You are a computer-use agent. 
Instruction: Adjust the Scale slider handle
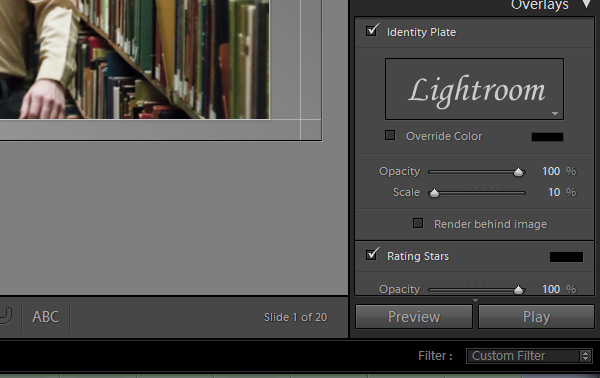[x=434, y=193]
